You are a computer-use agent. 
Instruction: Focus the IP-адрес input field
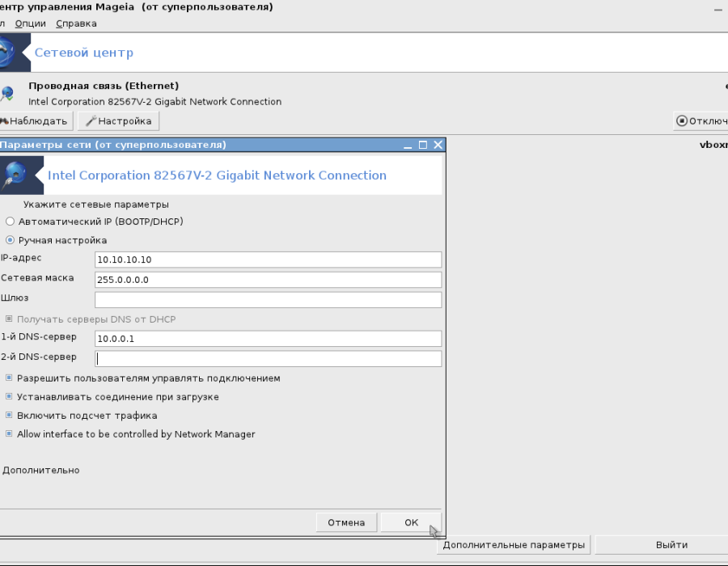coord(268,260)
